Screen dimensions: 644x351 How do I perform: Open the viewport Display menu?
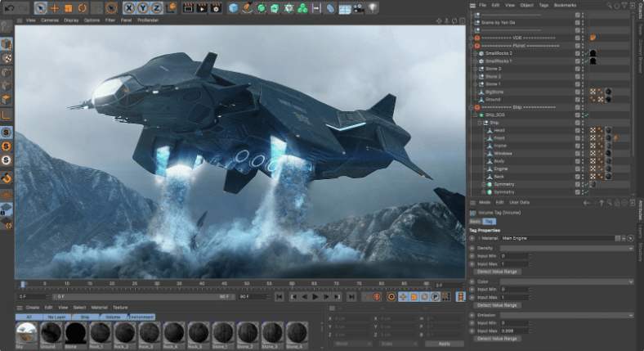[x=71, y=20]
